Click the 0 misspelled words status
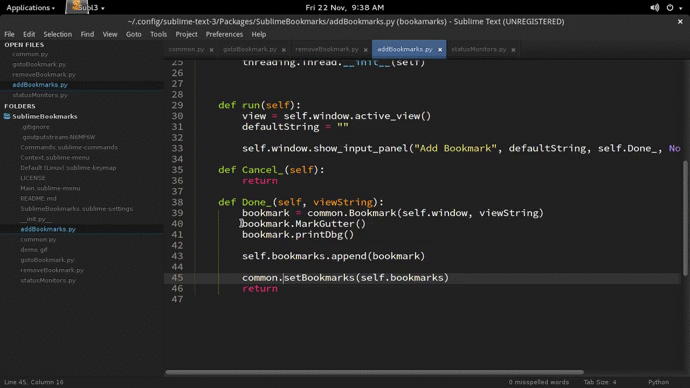 539,382
